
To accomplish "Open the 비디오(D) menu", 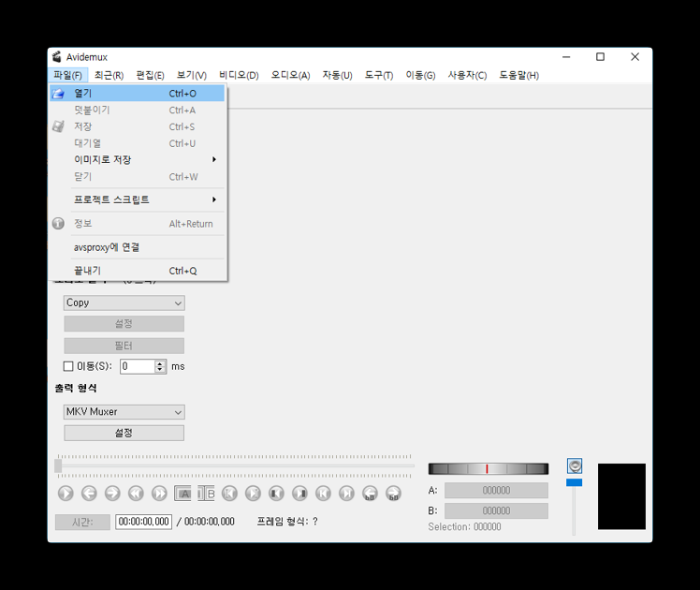I will (239, 75).
